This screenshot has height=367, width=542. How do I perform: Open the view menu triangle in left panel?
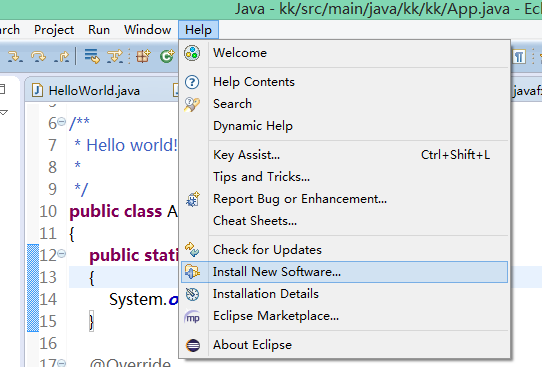pos(3,113)
